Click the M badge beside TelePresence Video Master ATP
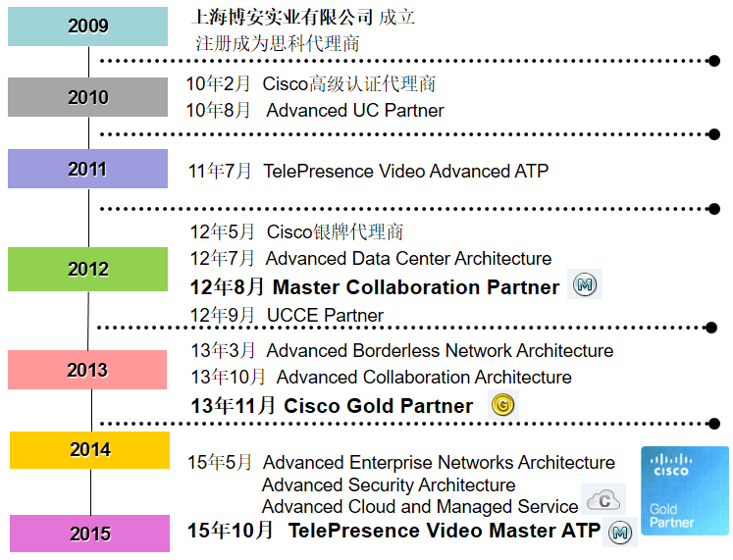 619,533
